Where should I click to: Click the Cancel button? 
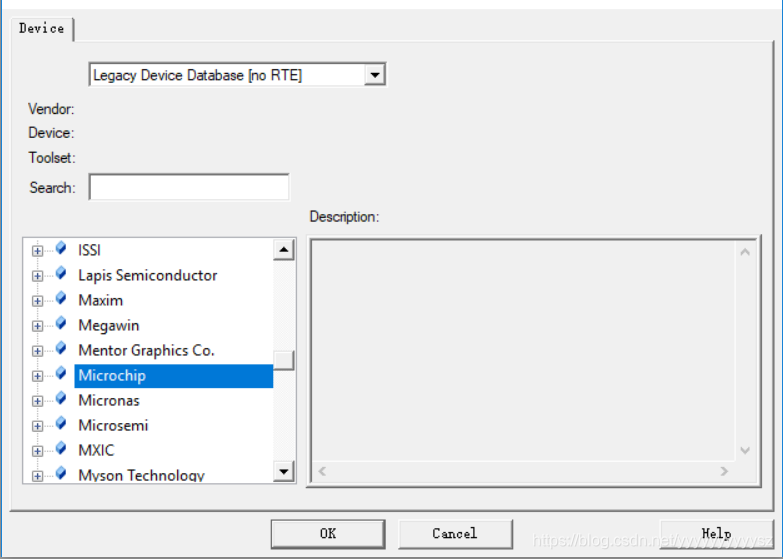point(455,534)
